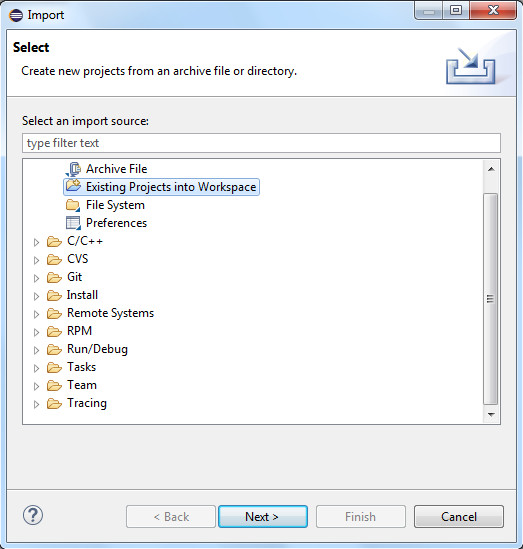Open the help question mark icon

(33, 515)
